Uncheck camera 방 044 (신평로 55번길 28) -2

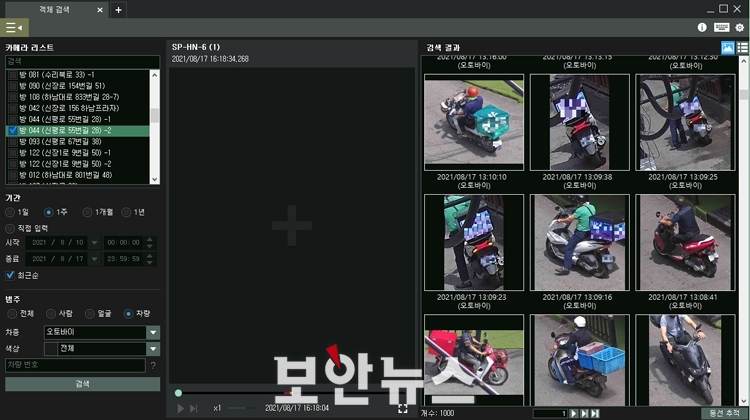tap(12, 131)
